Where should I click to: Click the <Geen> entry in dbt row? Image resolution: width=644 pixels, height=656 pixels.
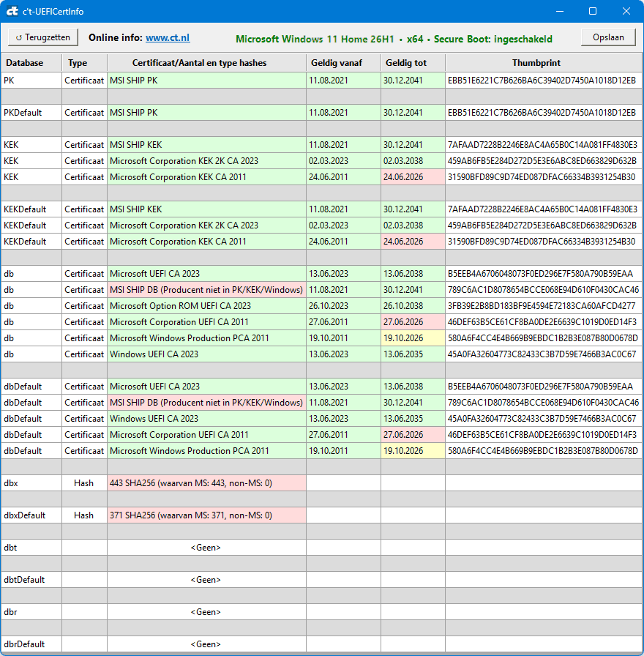(206, 548)
